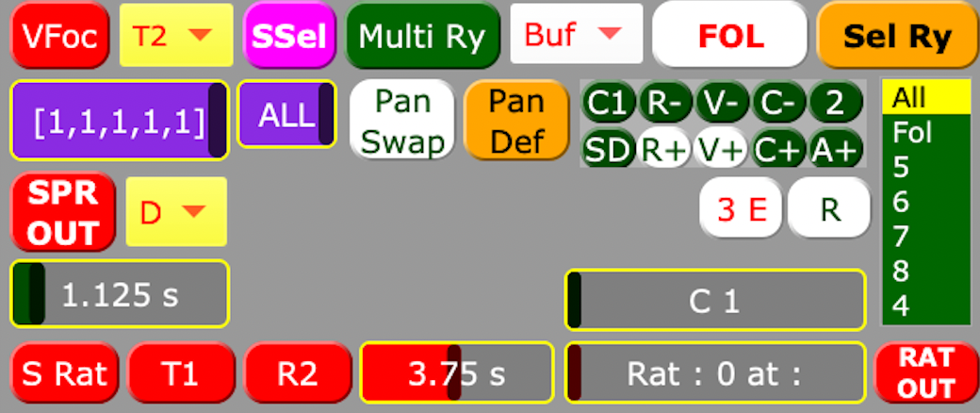Click the RAT OUT button
Viewport: 980px width, 413px height.
927,373
